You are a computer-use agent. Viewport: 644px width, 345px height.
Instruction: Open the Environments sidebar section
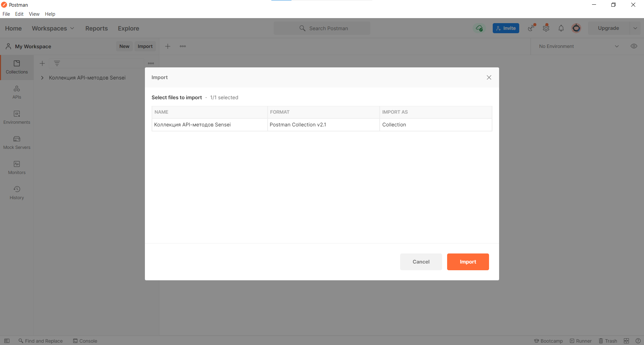17,118
